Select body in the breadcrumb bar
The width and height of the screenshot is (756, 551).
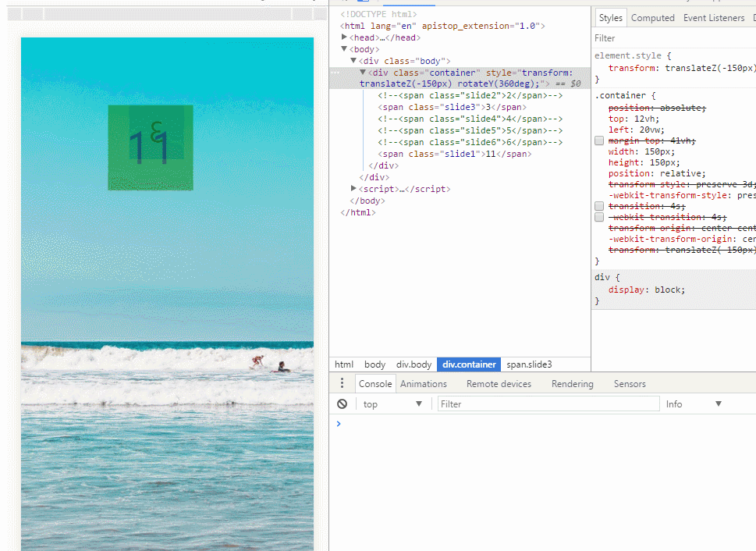tap(374, 364)
